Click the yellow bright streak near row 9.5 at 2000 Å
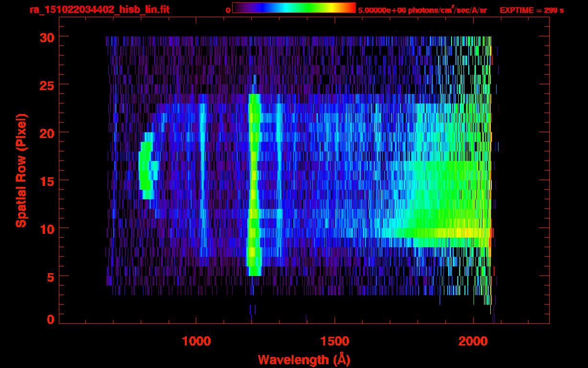The image size is (588, 368). click(450, 233)
